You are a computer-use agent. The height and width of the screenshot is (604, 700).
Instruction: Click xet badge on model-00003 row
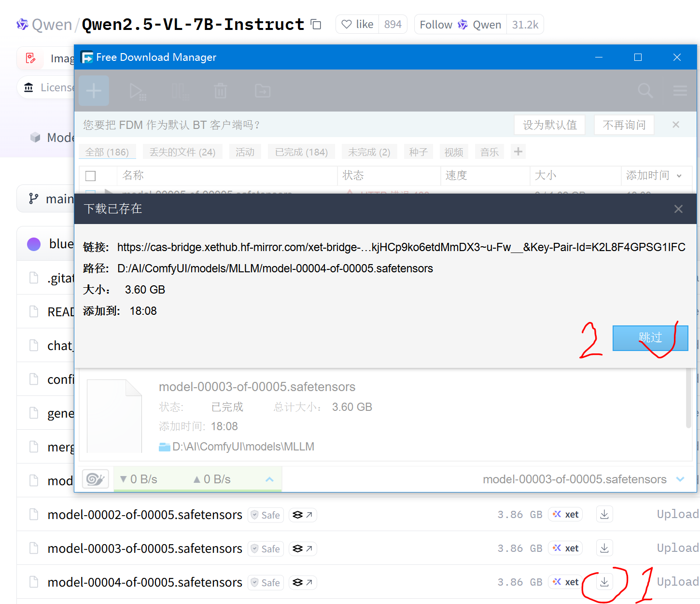(x=566, y=548)
